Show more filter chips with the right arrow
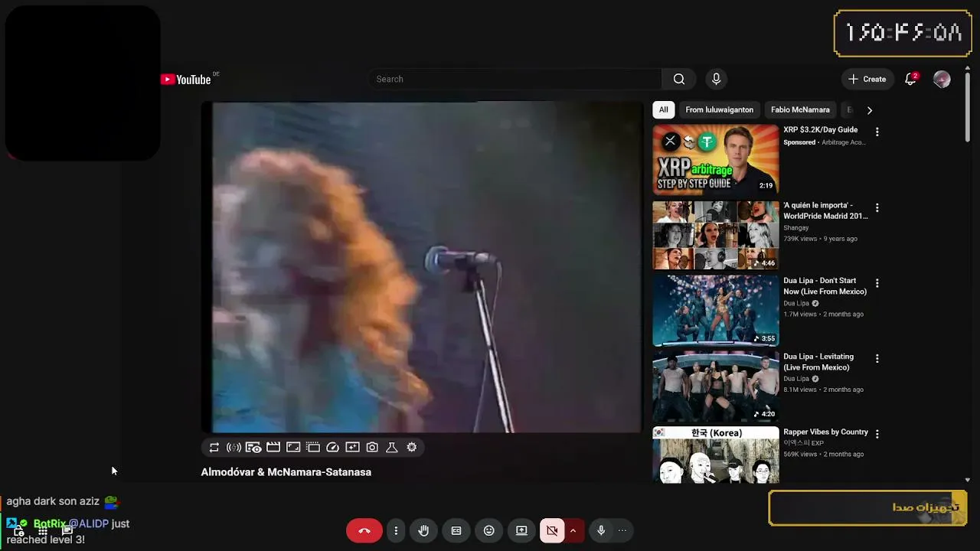This screenshot has width=980, height=551. (x=869, y=110)
